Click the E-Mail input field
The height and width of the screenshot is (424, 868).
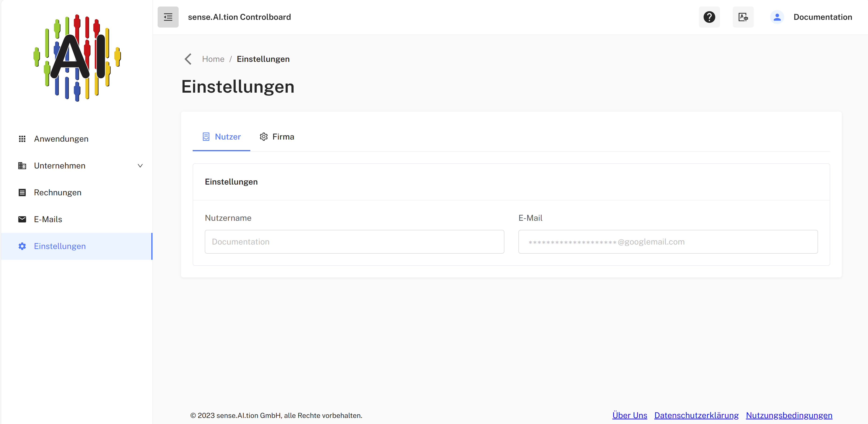click(668, 242)
